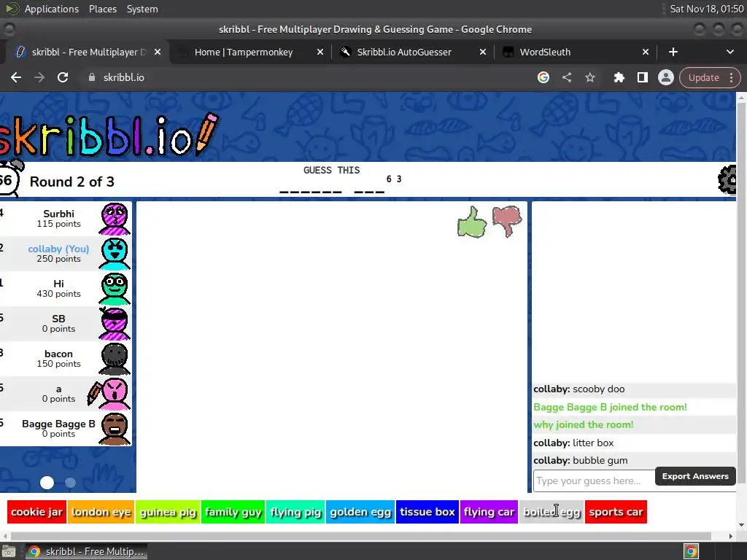Guess the word flying pig

tap(295, 512)
